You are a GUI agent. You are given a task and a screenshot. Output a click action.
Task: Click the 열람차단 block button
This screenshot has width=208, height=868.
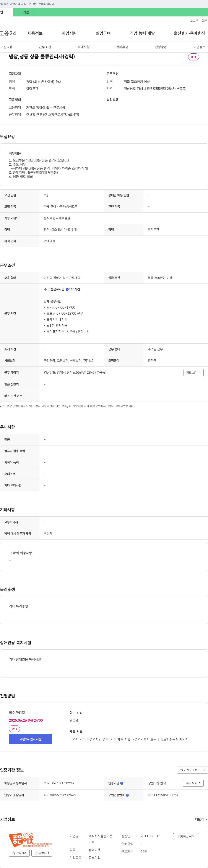pyautogui.click(x=42, y=853)
